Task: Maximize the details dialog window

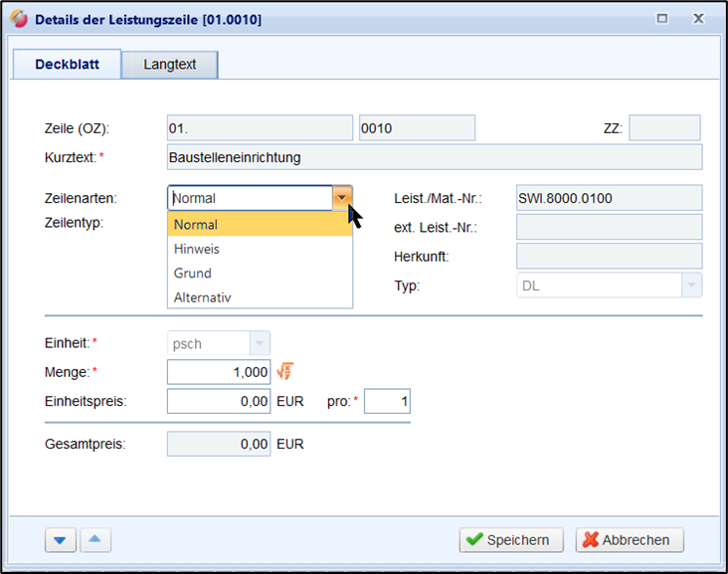Action: click(662, 19)
